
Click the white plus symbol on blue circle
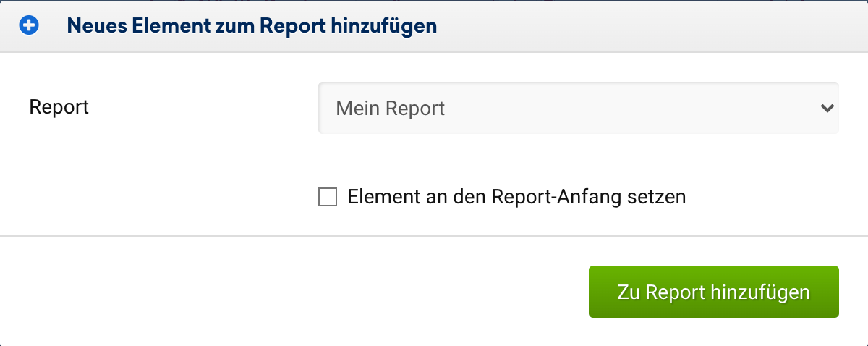coord(29,26)
